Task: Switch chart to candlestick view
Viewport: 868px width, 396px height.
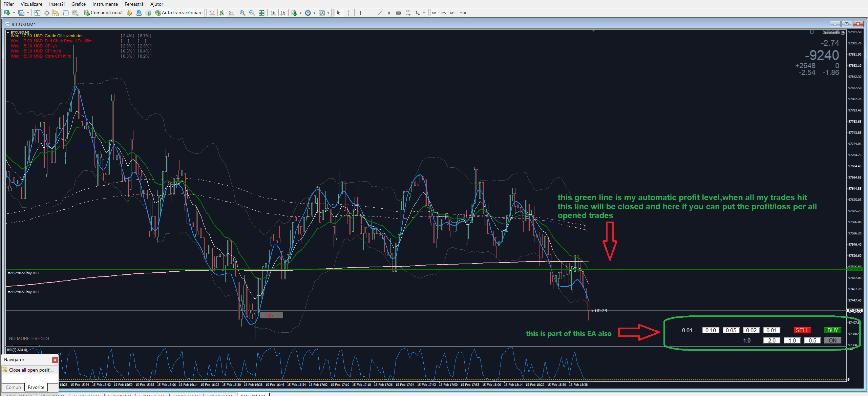Action: click(x=222, y=13)
